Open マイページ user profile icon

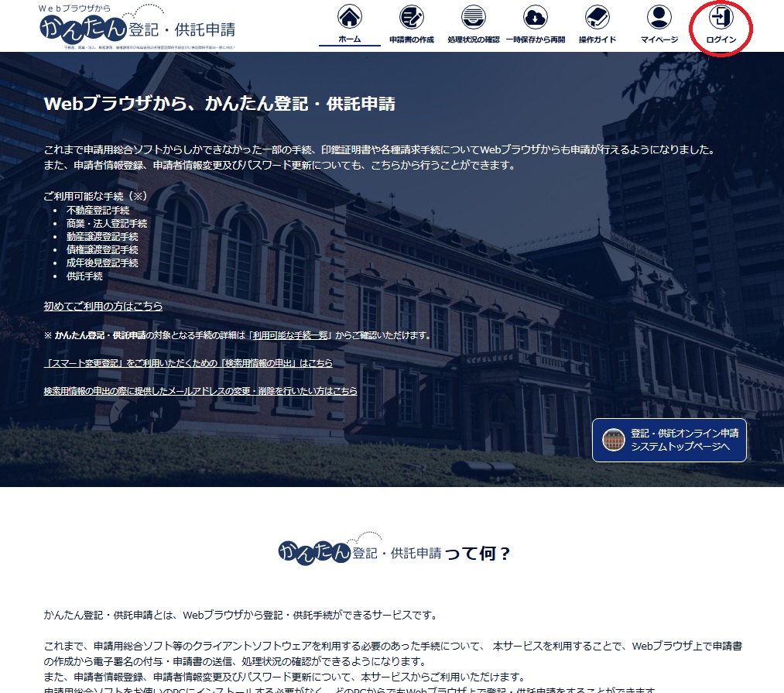[x=659, y=15]
